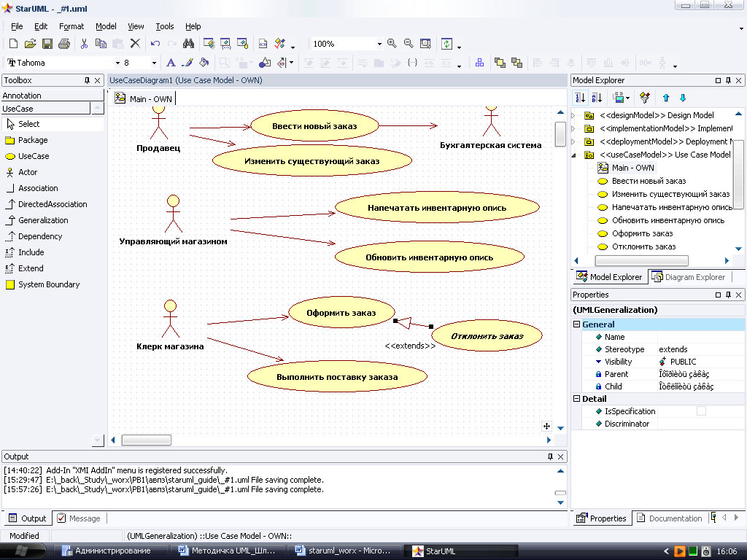Switch to the Message tab
Viewport: 747px width, 560px height.
pos(79,518)
